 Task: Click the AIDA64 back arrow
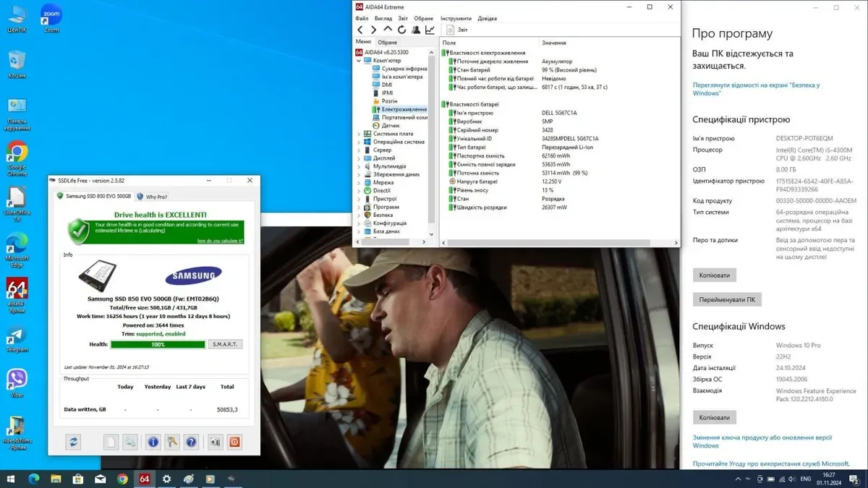360,30
